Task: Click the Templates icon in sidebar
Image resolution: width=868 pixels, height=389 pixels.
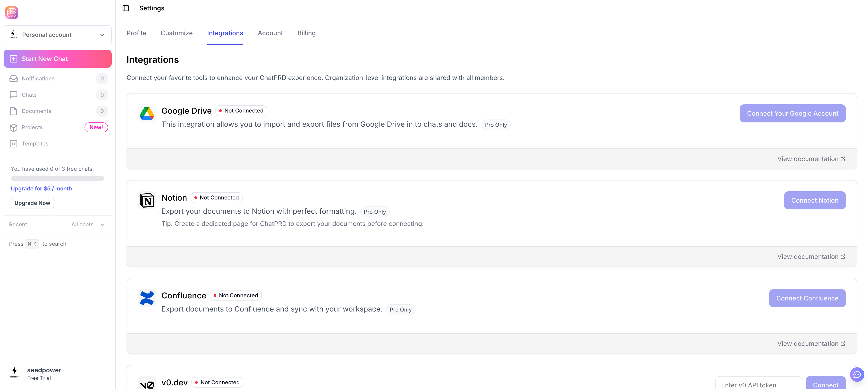Action: (14, 144)
